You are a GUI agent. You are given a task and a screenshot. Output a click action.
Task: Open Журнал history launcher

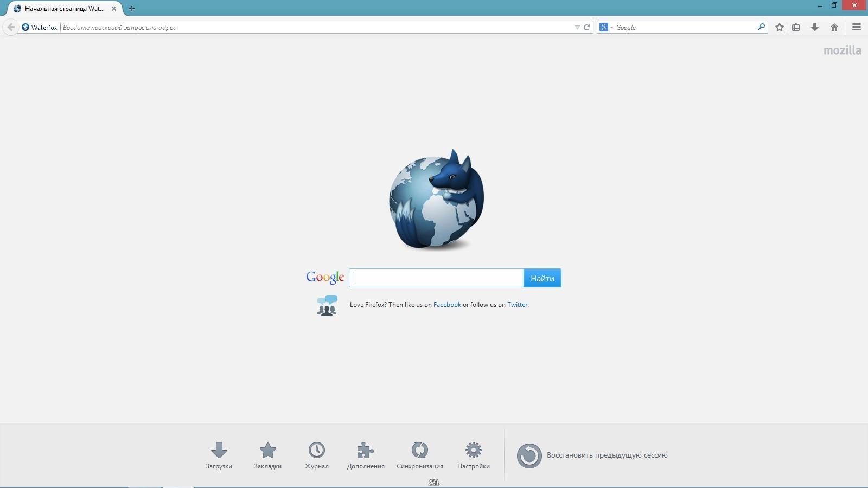coord(317,455)
